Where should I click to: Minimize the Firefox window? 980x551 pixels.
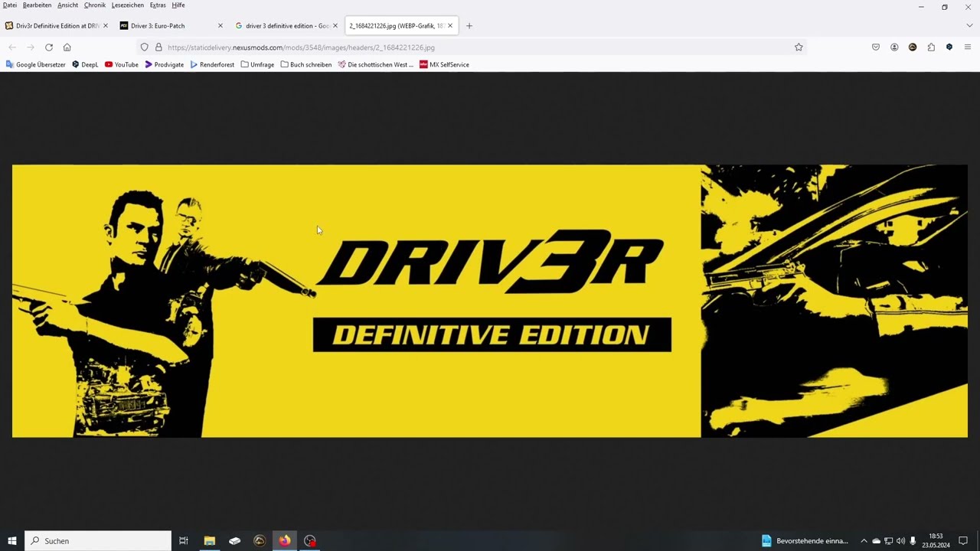tap(921, 7)
